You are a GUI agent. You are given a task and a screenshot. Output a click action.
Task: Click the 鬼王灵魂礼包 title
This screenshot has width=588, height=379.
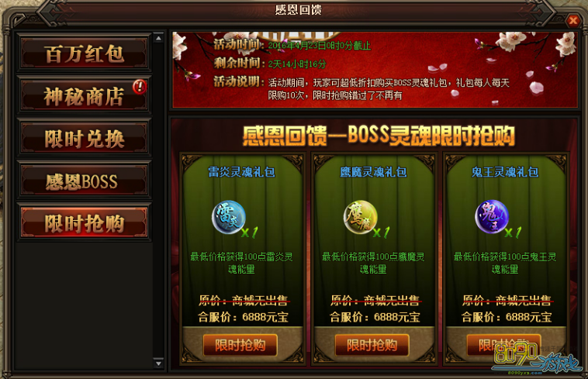pyautogui.click(x=505, y=172)
